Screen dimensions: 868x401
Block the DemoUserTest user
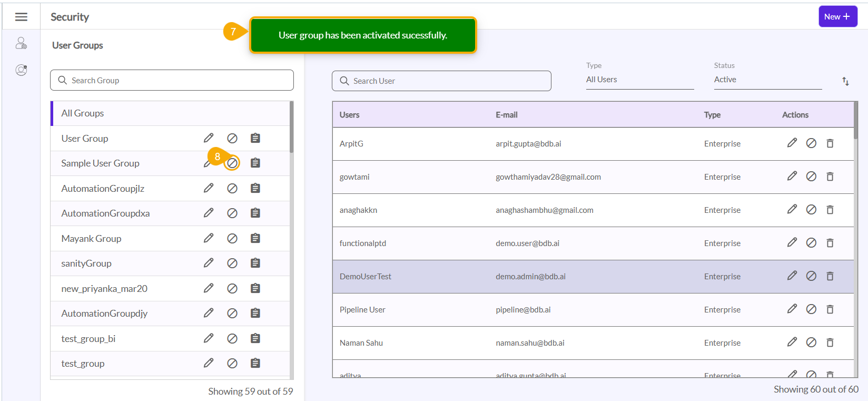click(811, 276)
